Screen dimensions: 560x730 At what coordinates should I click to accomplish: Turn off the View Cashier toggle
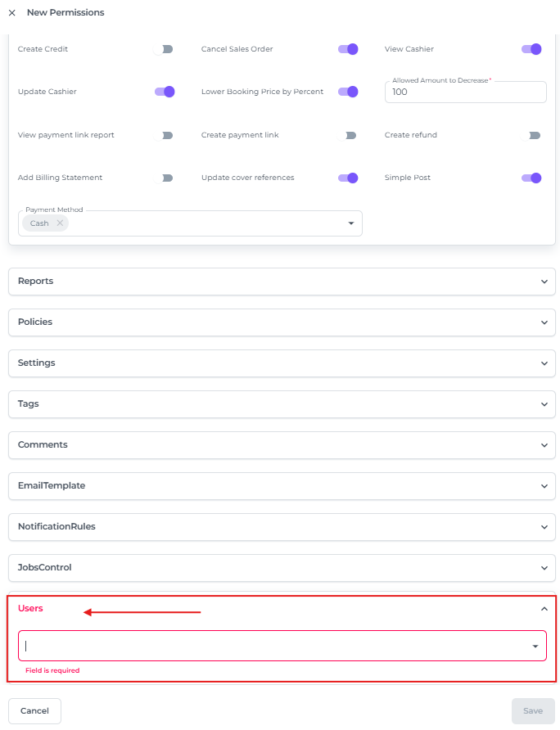pos(531,49)
